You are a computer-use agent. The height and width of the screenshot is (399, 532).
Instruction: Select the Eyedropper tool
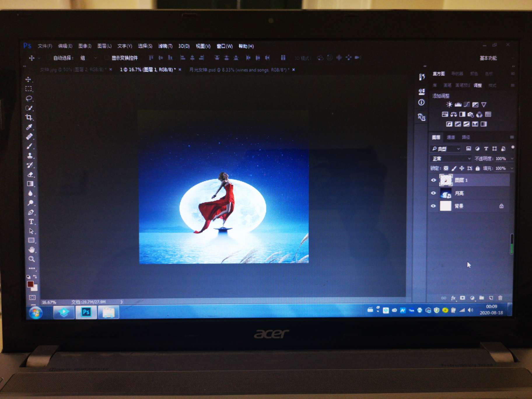[x=29, y=127]
